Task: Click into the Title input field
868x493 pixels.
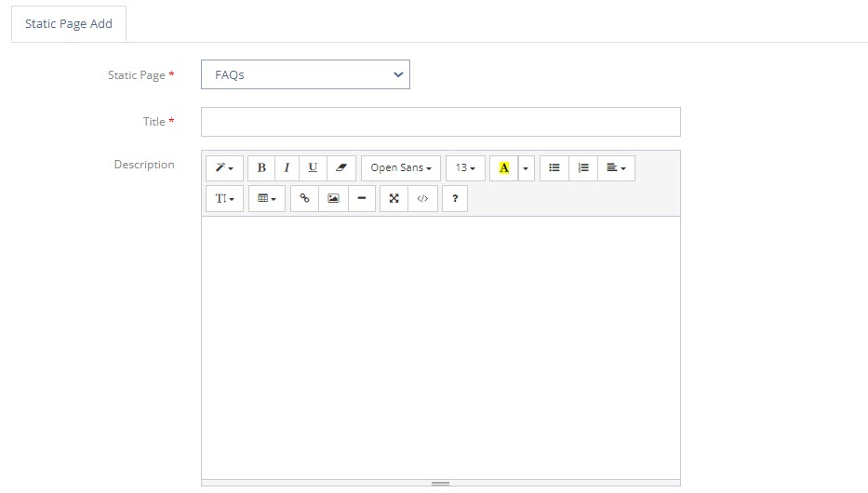Action: (441, 122)
